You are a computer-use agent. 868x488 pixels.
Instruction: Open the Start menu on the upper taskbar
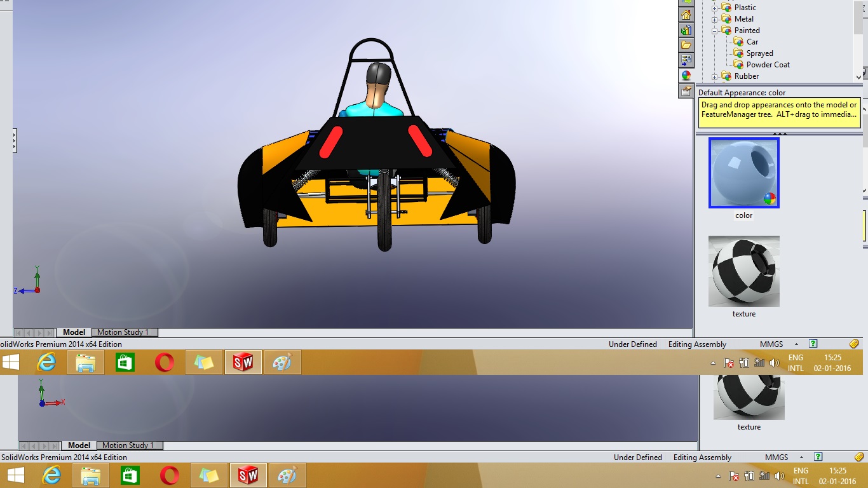[11, 363]
